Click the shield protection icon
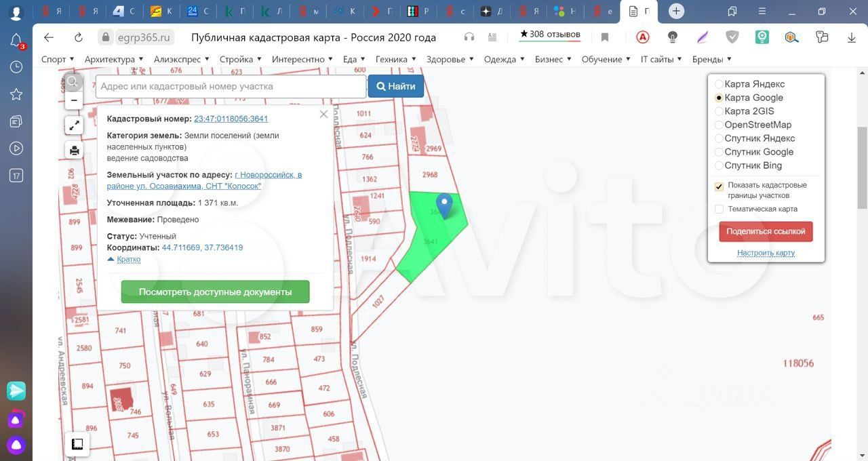Viewport: 868px width, 461px height. pyautogui.click(x=732, y=37)
